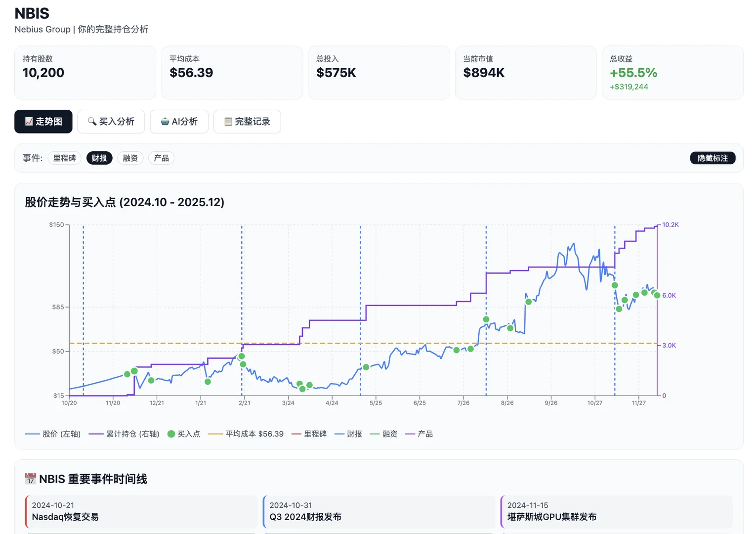Toggle the 财报 event filter
Screen dimensions: 756x534
[99, 158]
